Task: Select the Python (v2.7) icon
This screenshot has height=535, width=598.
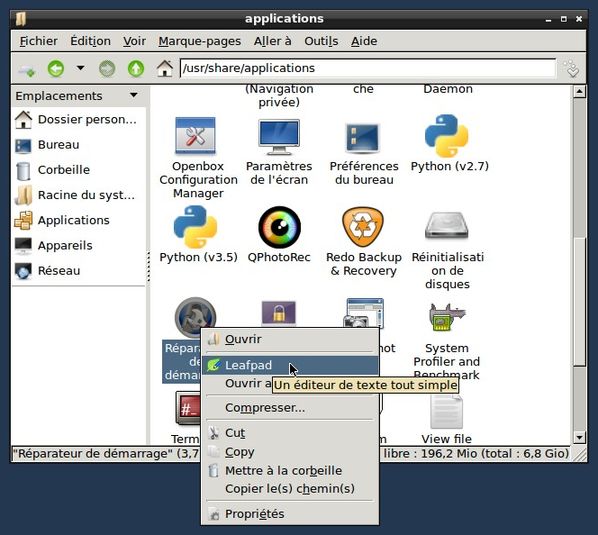Action: pos(446,136)
